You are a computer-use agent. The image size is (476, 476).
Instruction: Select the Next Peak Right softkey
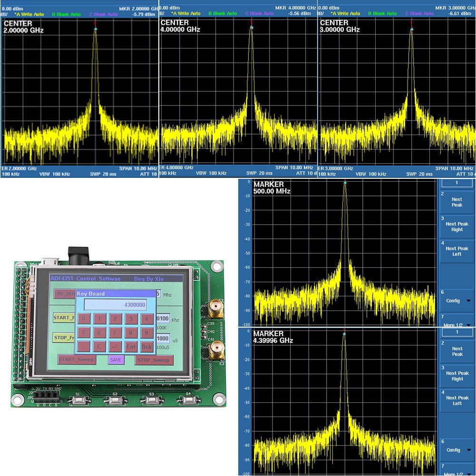click(x=457, y=227)
